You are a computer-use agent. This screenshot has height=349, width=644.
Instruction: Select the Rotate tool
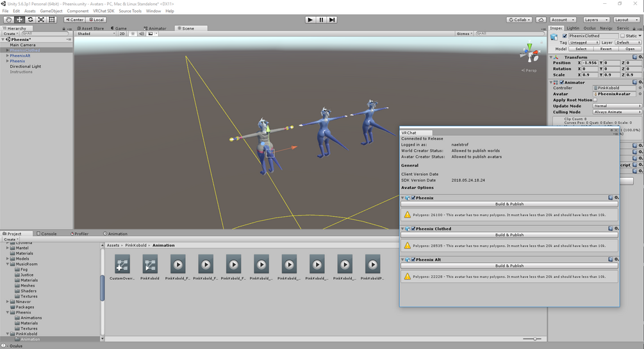[x=30, y=20]
